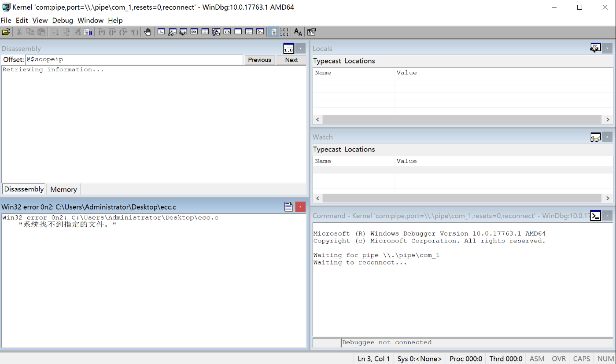Open the Call Stack toolbar icon
The height and width of the screenshot is (364, 616).
216,32
